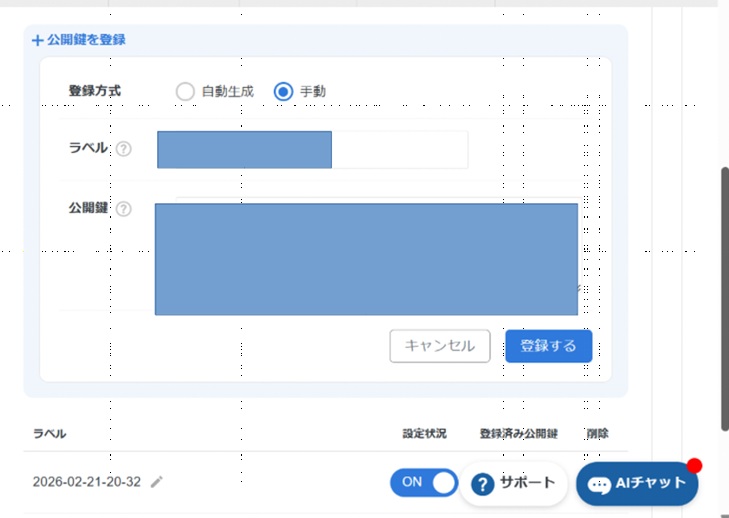Screen dimensions: 729x518
Task: Focus the ラベル text input field
Action: [x=312, y=149]
